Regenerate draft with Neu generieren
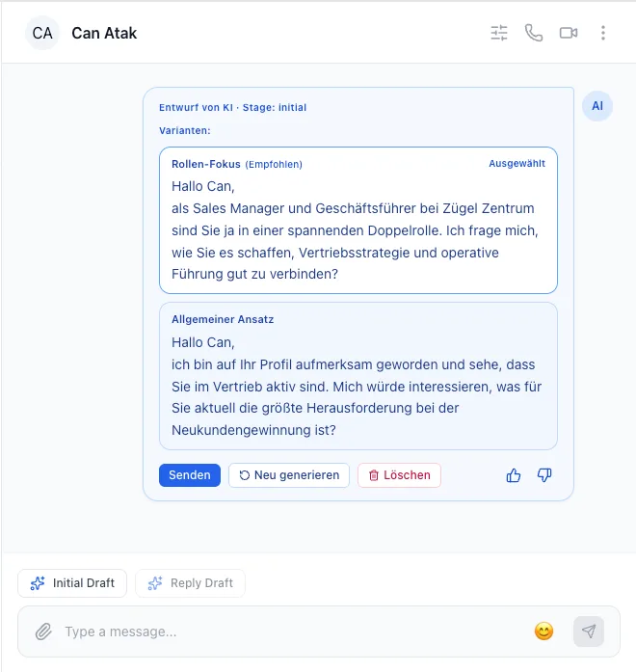636x672 pixels. [289, 475]
